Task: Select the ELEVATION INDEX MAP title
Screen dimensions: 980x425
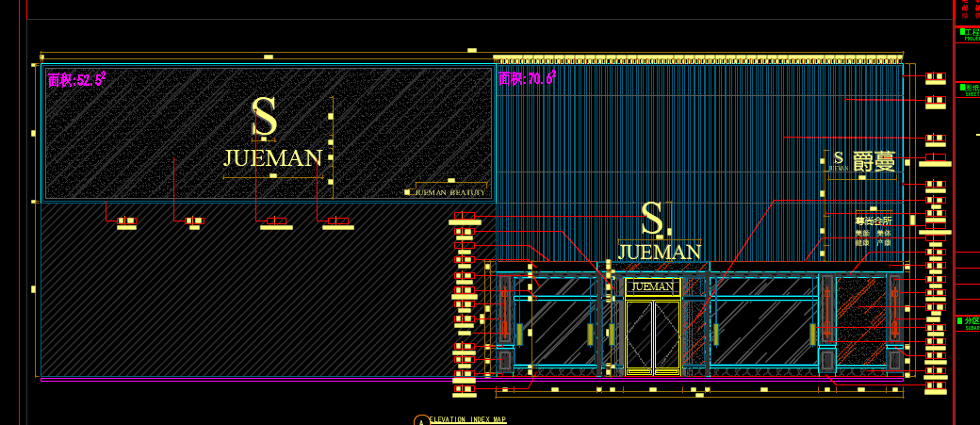Action: [468, 419]
